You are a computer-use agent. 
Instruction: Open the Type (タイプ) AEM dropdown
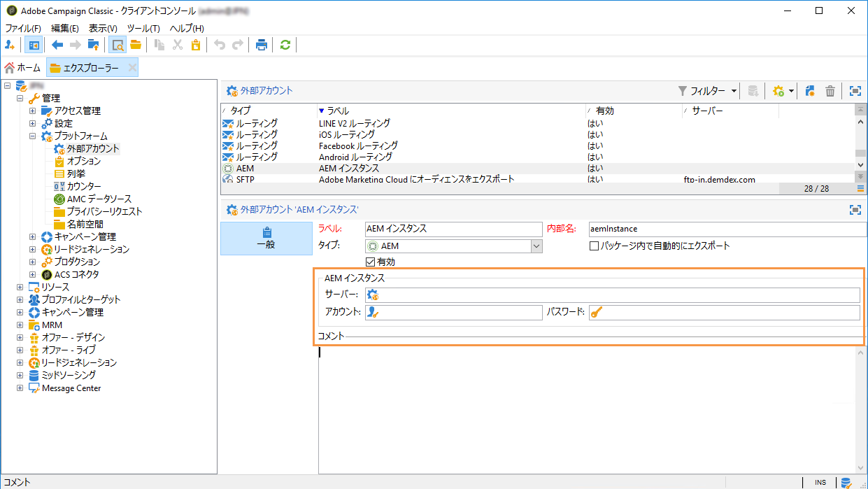(536, 246)
